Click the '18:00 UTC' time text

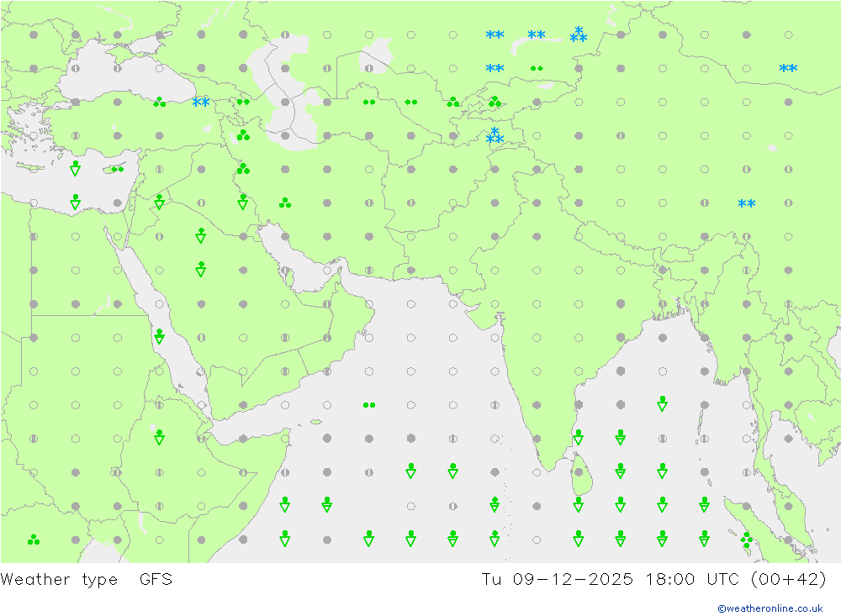692,580
